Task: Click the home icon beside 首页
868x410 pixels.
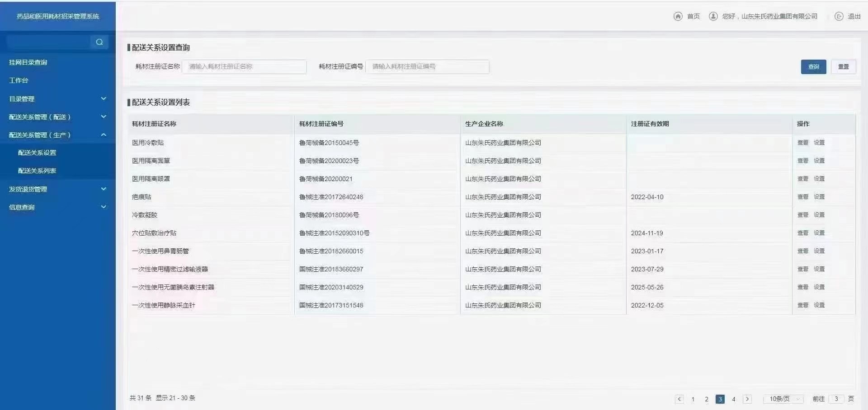Action: coord(678,16)
